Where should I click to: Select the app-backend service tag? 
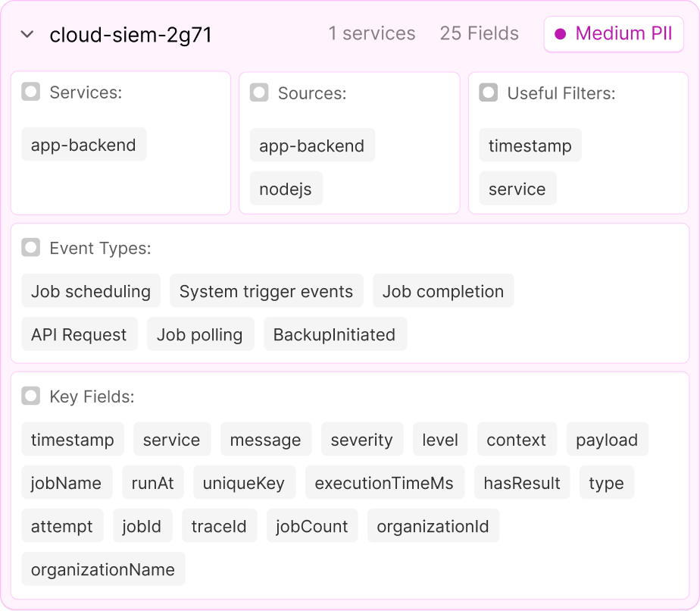(83, 145)
